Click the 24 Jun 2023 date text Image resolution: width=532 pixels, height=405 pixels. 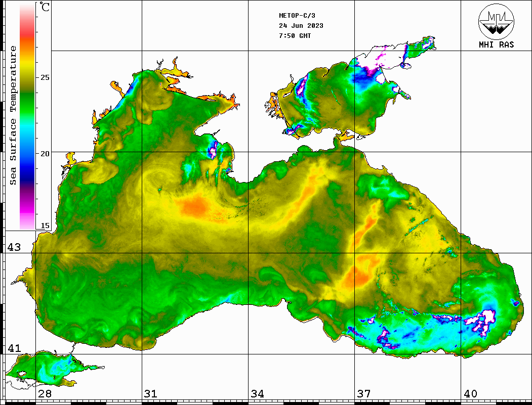(x=301, y=26)
